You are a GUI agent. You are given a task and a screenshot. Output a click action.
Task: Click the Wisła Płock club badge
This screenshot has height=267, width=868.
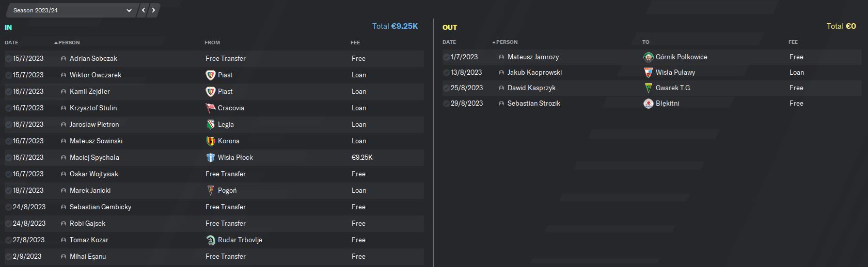(210, 157)
